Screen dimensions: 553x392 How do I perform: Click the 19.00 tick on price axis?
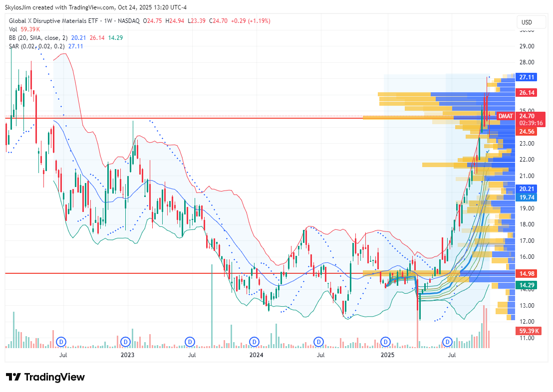pos(527,208)
